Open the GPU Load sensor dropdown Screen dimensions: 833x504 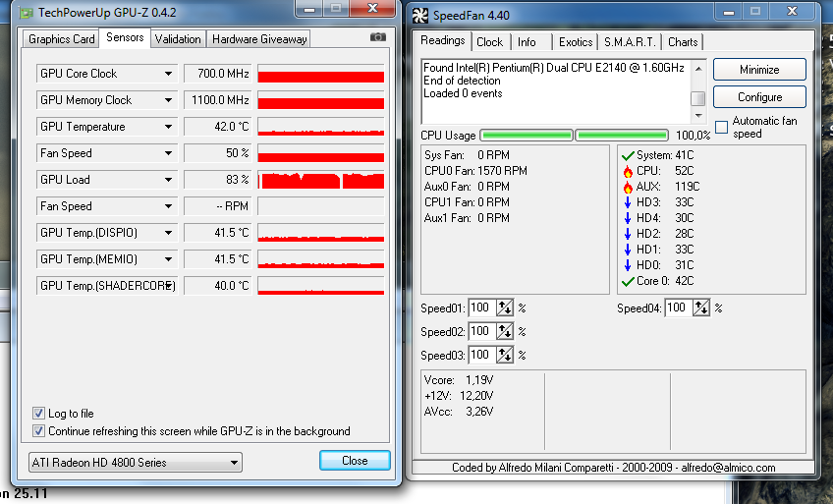(168, 180)
